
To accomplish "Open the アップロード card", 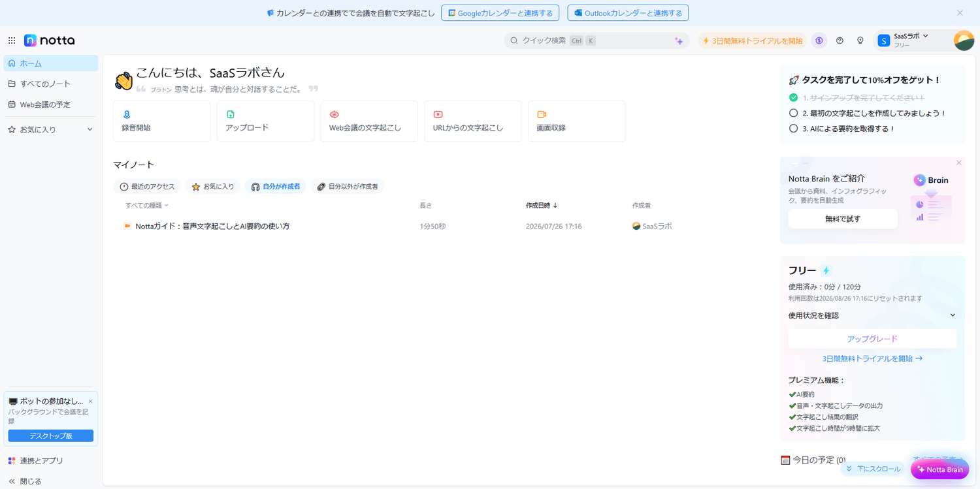I will [x=265, y=121].
